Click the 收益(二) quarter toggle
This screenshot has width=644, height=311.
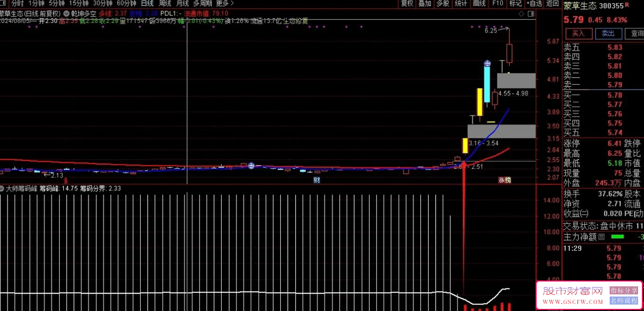[x=575, y=213]
